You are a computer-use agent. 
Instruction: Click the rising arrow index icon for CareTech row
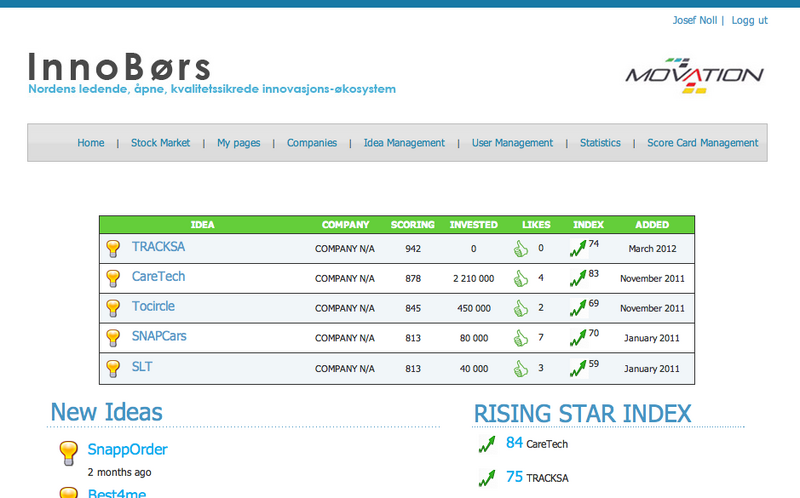coord(578,278)
